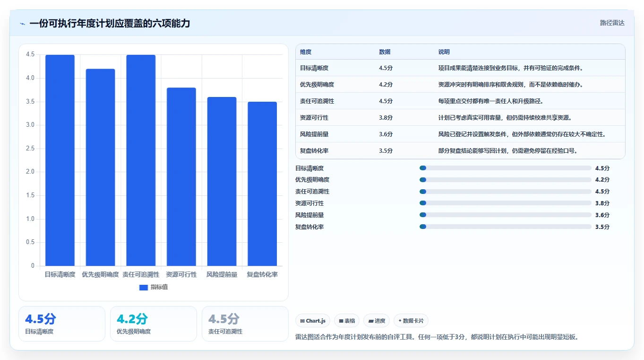Viewport: 644px width, 360px height.
Task: Click the 优先级明确度 progress bar
Action: pos(505,180)
